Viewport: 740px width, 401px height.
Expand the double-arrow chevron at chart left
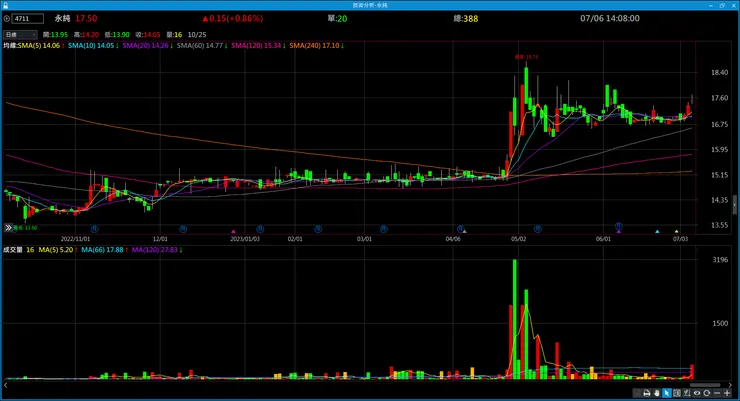point(8,228)
